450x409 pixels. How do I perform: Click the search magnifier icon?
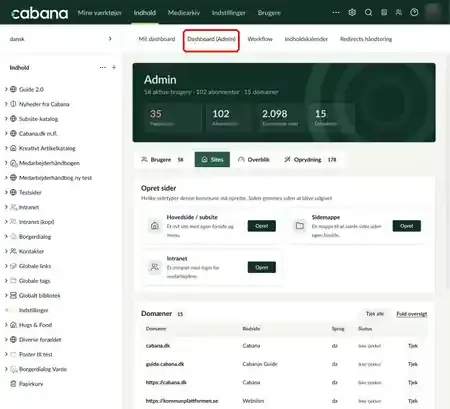coord(368,13)
